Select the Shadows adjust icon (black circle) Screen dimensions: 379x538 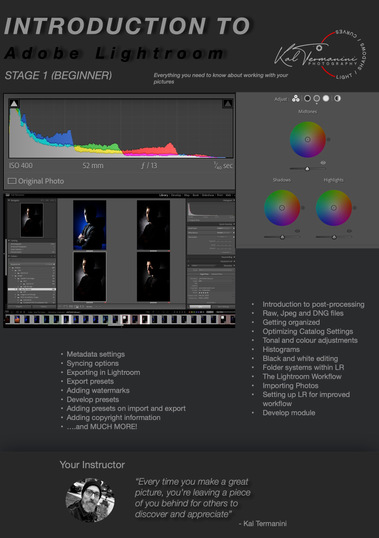(x=307, y=99)
